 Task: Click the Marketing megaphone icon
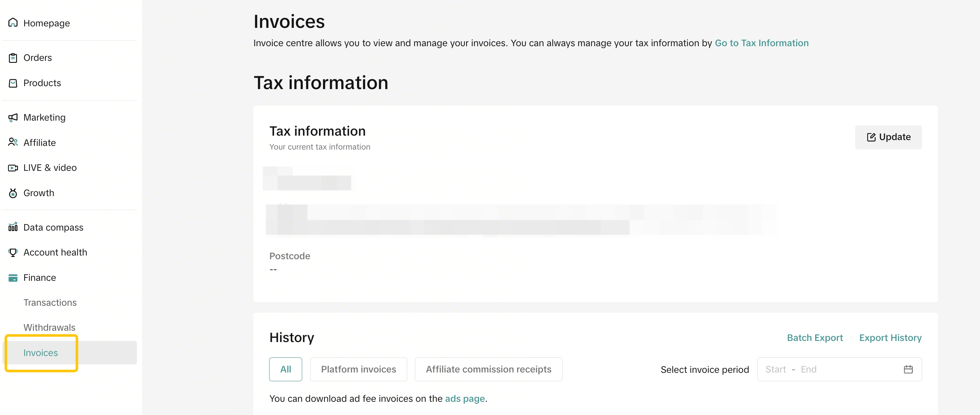13,117
